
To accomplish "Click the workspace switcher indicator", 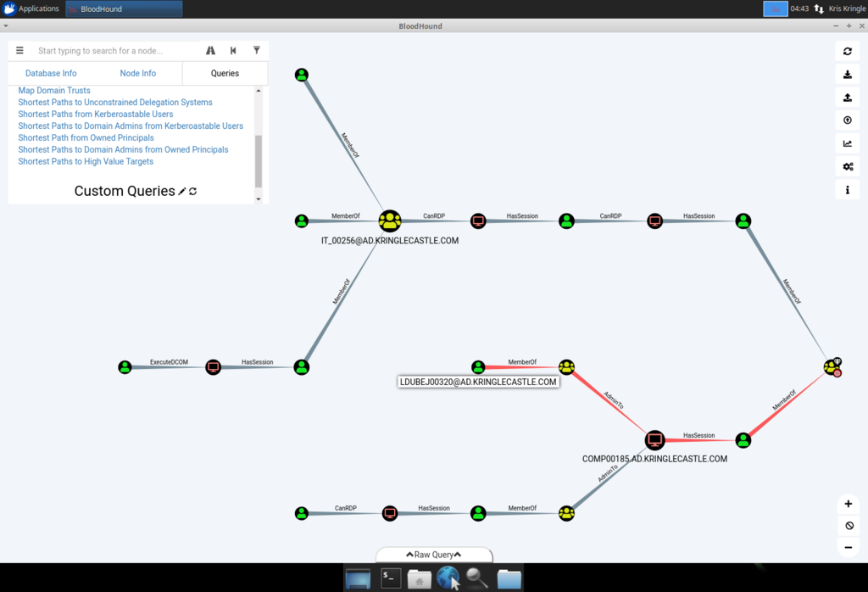I will click(776, 8).
